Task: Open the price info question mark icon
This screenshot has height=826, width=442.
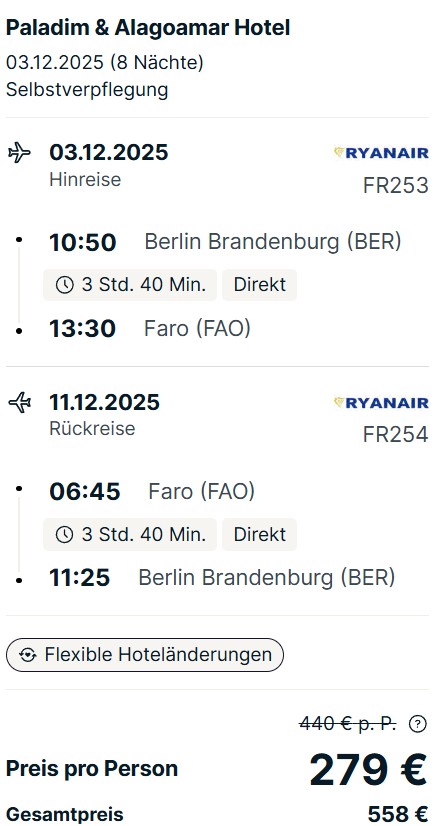Action: click(417, 724)
